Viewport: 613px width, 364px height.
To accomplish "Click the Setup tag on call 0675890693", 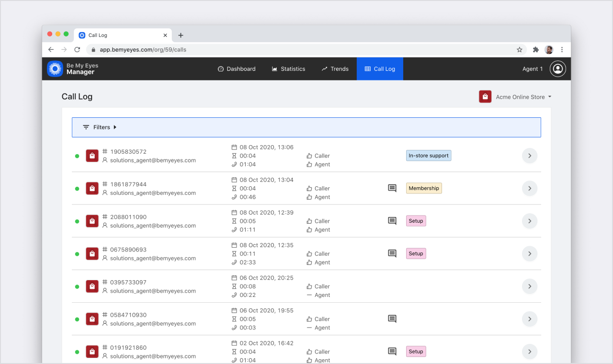I will (416, 253).
